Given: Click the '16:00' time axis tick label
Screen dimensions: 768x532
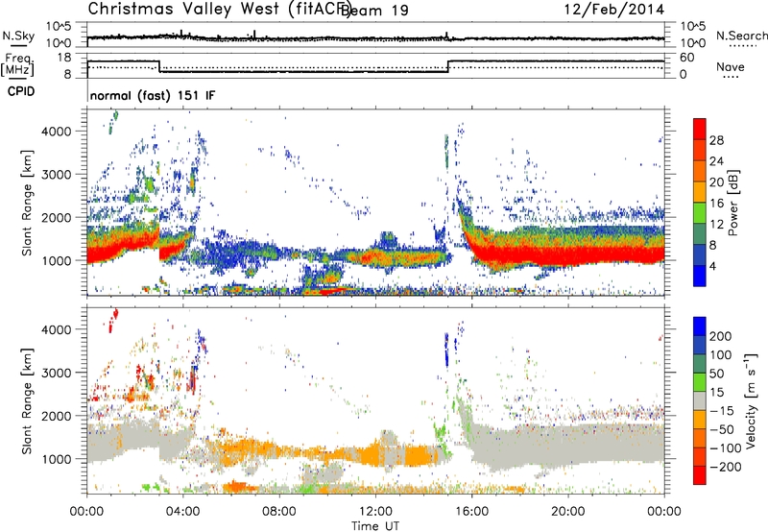Looking at the screenshot, I should 471,512.
